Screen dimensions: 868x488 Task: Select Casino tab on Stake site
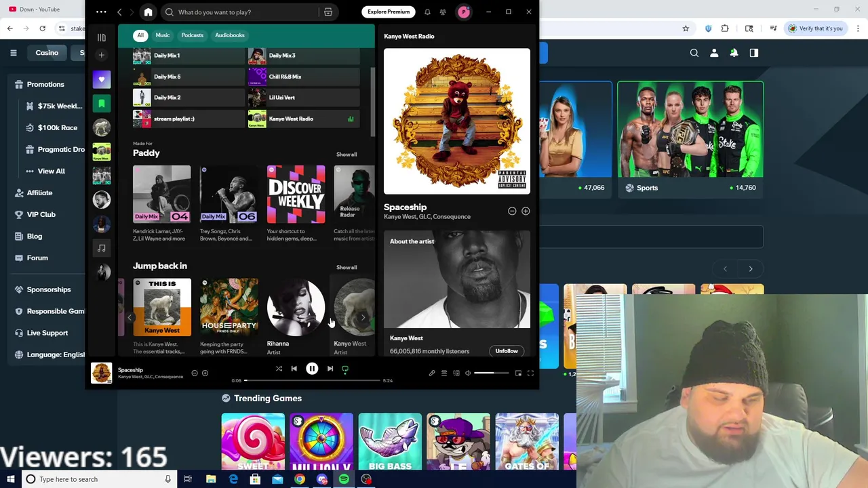(x=47, y=53)
